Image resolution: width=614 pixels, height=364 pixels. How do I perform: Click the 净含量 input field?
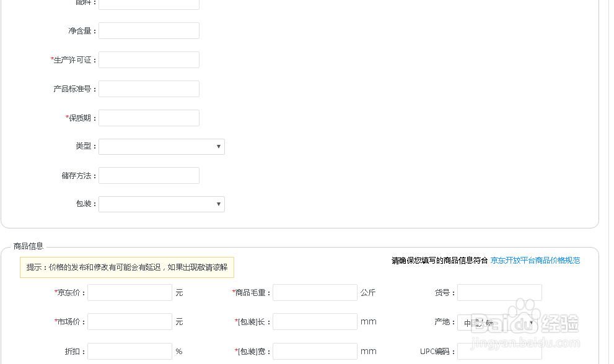[149, 30]
